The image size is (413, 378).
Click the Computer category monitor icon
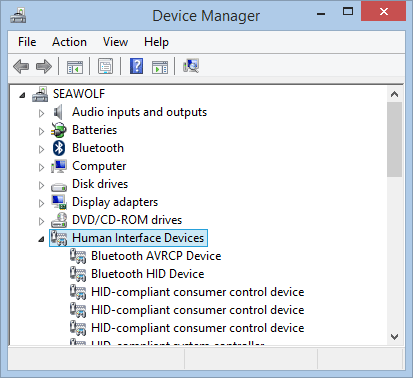(x=59, y=166)
